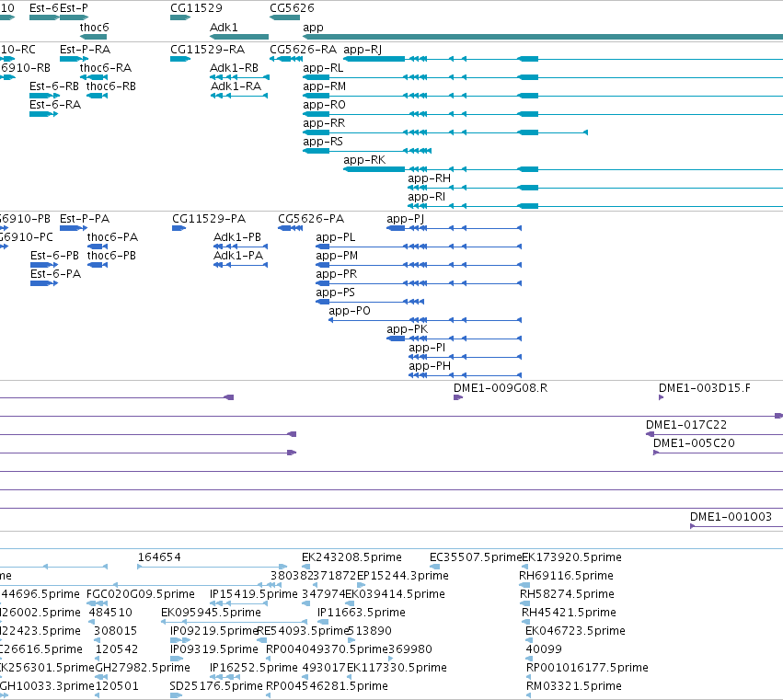Image resolution: width=783 pixels, height=700 pixels.
Task: Click protein app-PI label
Action: coord(427,348)
